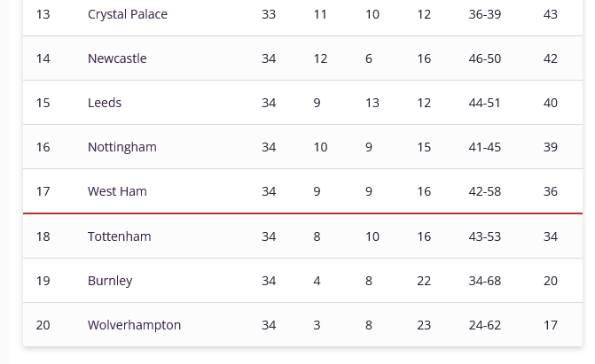Viewport: 595px width, 364px height.
Task: Open the Wolverhampton team link
Action: click(134, 325)
